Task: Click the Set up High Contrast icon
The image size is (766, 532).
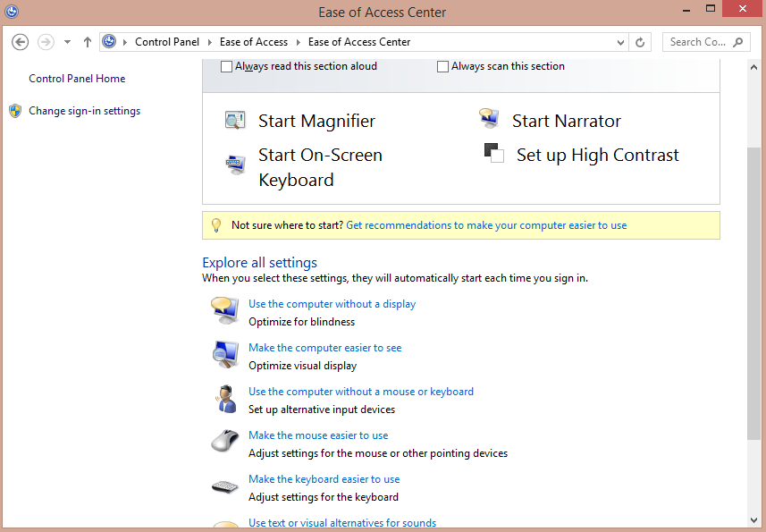Action: [x=493, y=153]
